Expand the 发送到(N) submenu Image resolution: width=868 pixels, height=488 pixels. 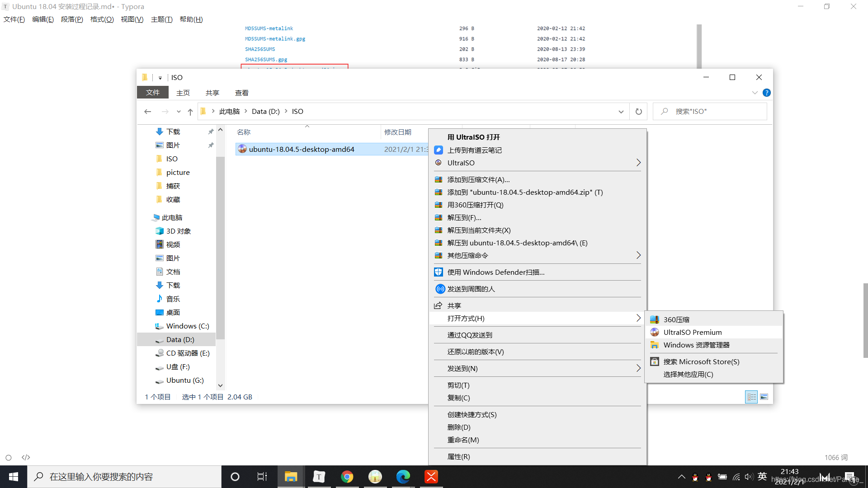pyautogui.click(x=537, y=368)
